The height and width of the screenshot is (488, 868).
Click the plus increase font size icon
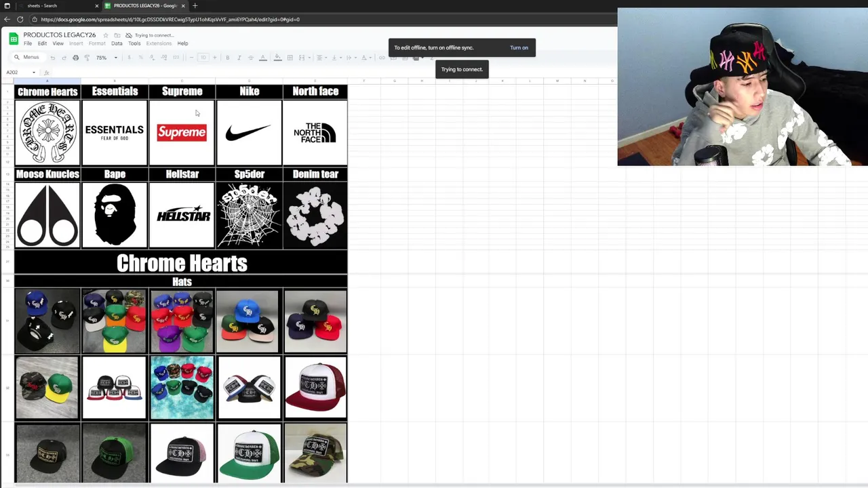point(214,58)
